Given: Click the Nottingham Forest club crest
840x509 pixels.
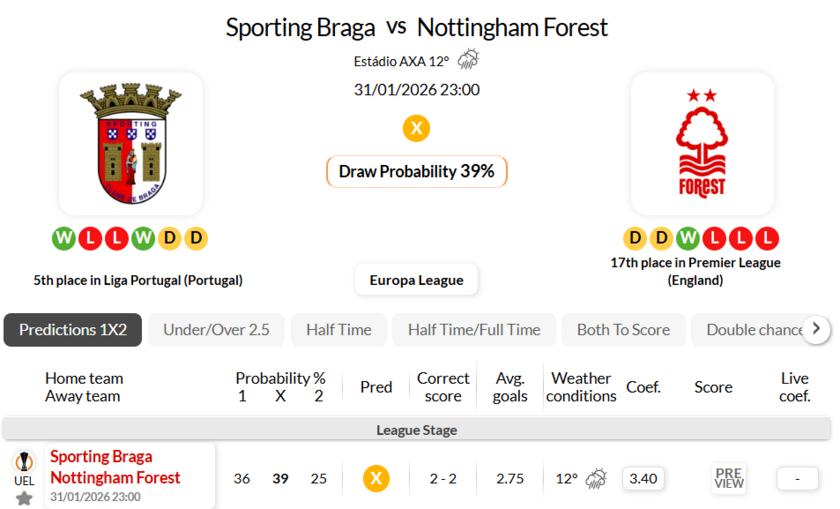Looking at the screenshot, I should [x=702, y=144].
